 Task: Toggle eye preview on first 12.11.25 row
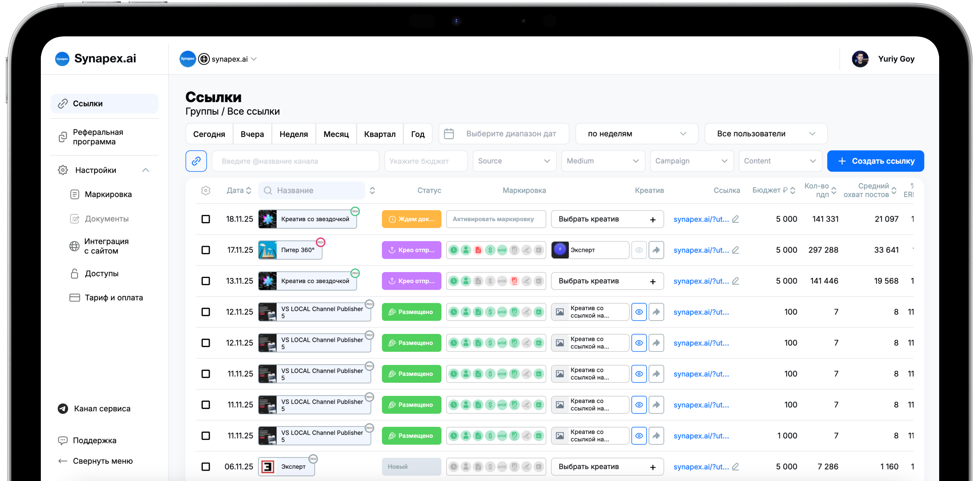[639, 312]
